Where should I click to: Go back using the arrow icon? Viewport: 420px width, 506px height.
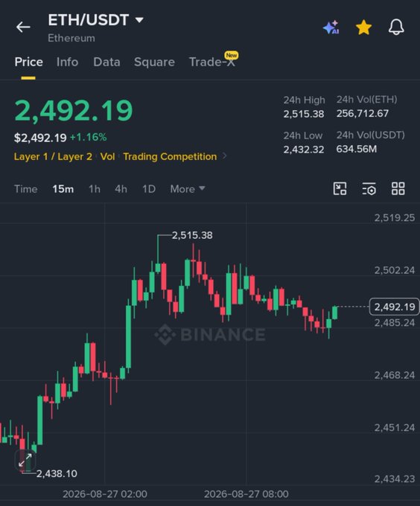pyautogui.click(x=23, y=27)
